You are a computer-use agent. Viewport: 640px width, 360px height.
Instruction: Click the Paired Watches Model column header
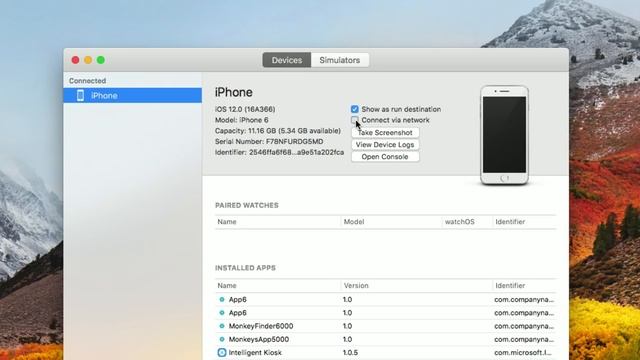click(391, 222)
